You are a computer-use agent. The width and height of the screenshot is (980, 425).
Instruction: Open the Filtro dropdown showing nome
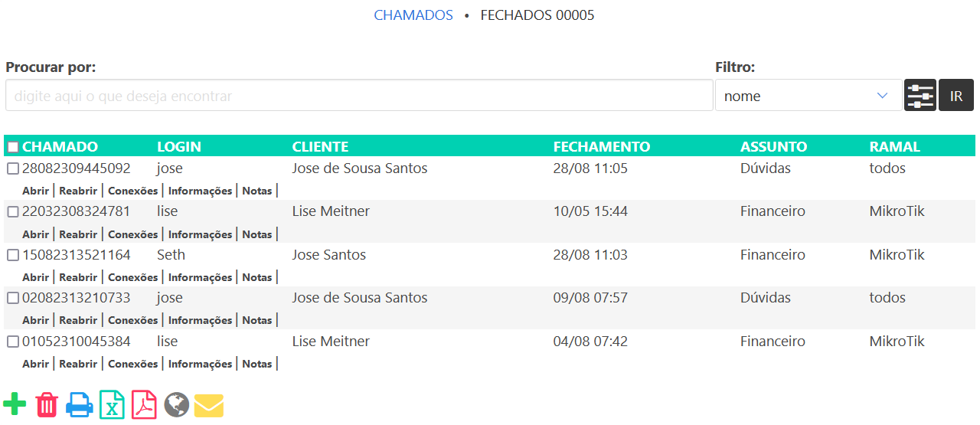(x=808, y=96)
